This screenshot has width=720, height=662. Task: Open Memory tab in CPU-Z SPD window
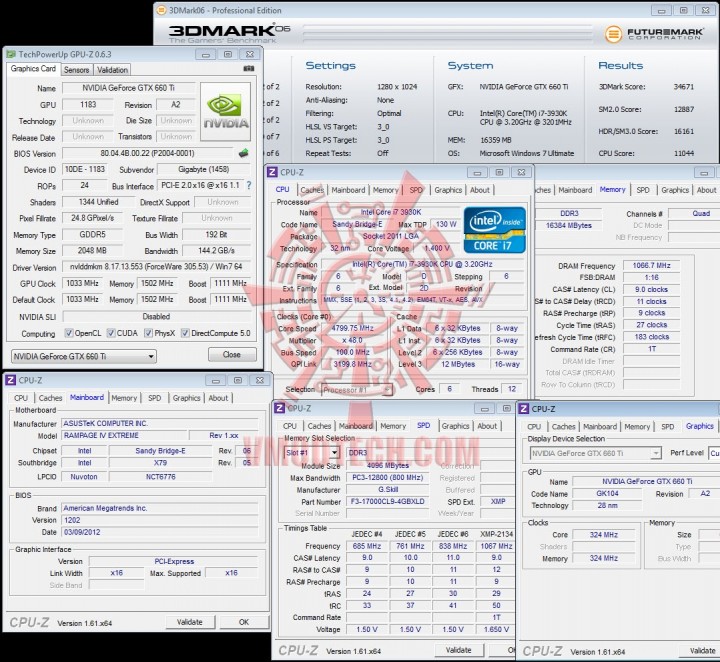coord(393,426)
